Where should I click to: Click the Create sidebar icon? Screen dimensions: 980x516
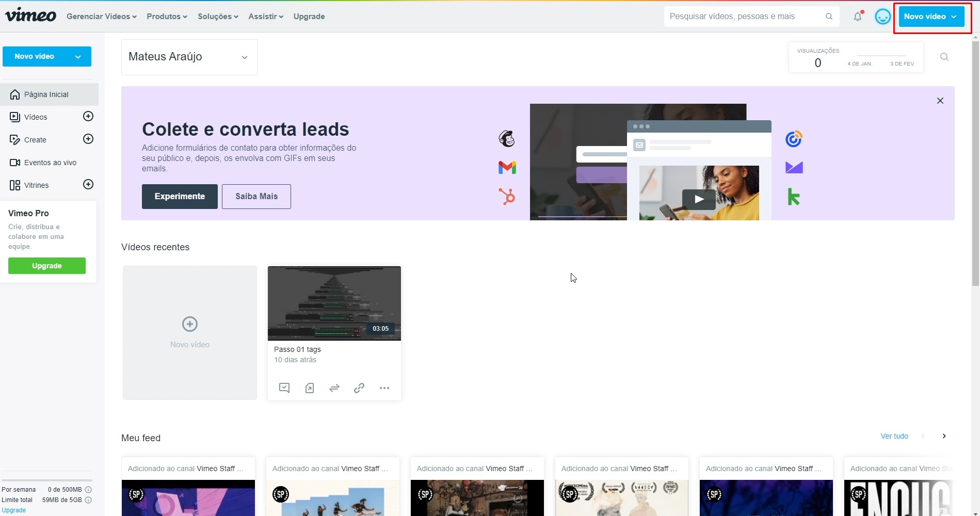[x=15, y=140]
